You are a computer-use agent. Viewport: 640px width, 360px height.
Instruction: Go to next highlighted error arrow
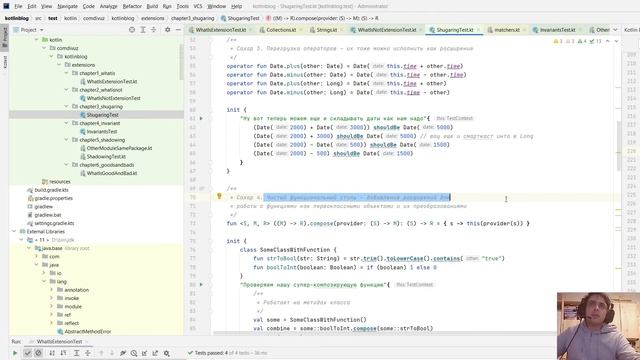click(x=616, y=41)
